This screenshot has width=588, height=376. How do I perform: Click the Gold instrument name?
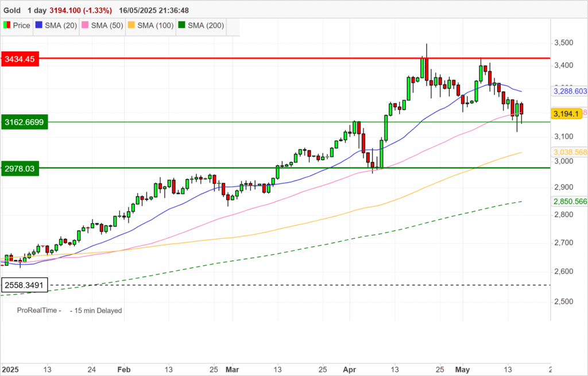pos(14,11)
